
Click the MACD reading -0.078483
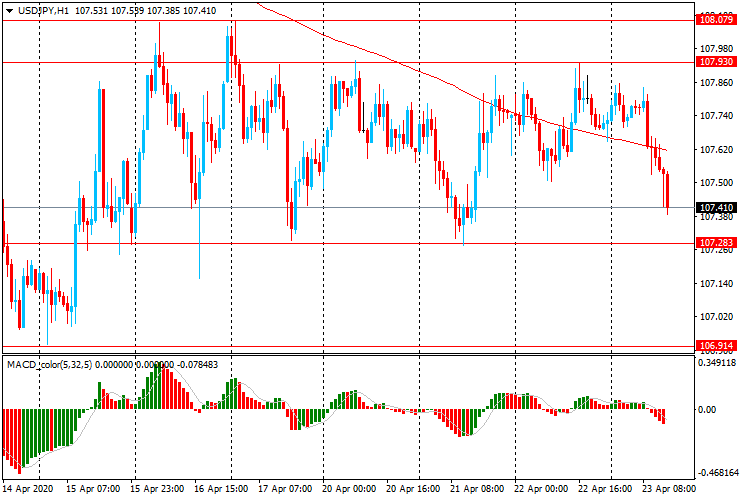[197, 364]
